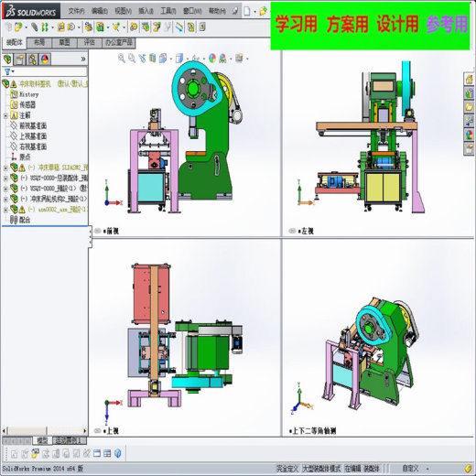Open the Hide/Show Items dropdown arrow
The height and width of the screenshot is (476, 476).
point(204,59)
